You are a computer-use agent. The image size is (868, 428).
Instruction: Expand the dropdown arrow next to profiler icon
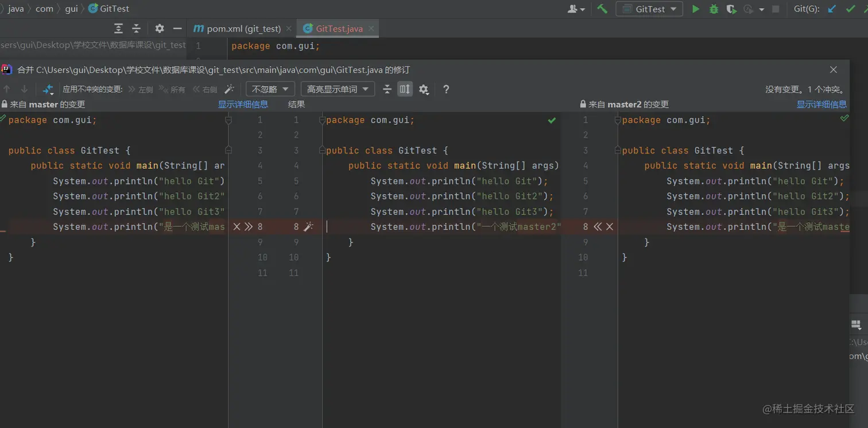coord(762,9)
